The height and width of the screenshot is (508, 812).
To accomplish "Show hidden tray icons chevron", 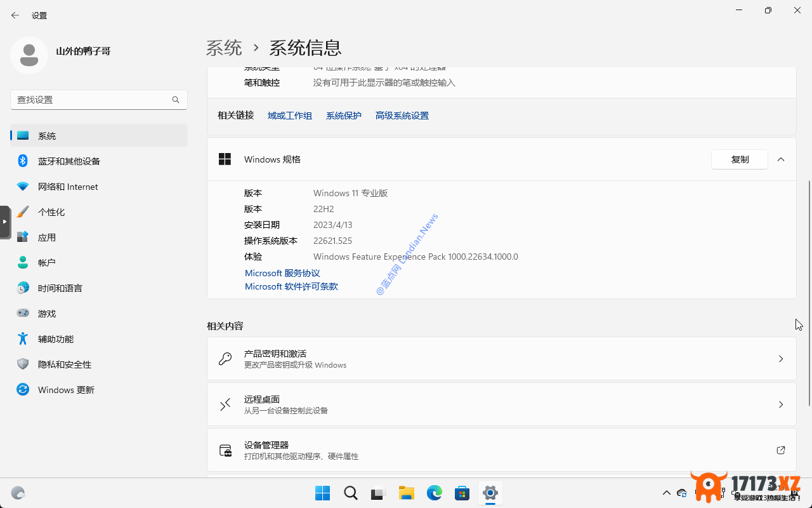I will (666, 493).
